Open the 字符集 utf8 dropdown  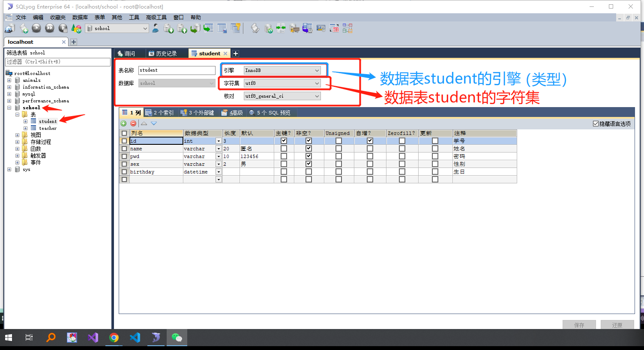pos(282,83)
